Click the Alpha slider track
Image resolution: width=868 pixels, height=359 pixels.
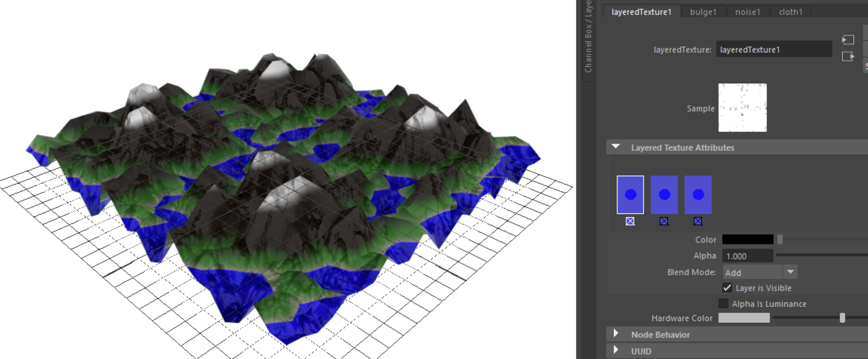click(822, 255)
